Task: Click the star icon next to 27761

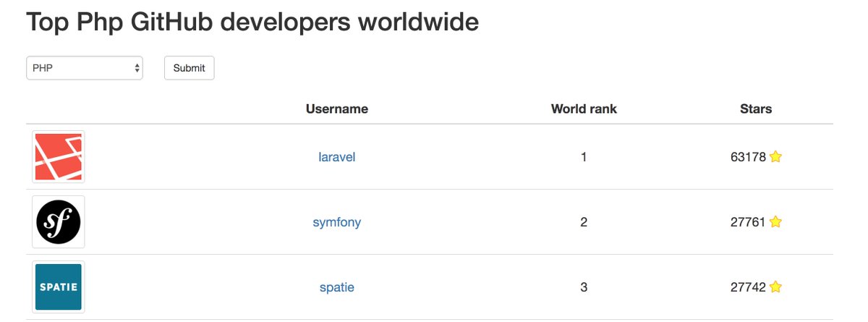Action: (x=775, y=221)
